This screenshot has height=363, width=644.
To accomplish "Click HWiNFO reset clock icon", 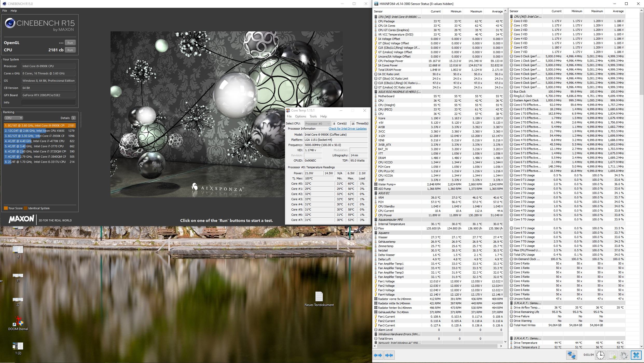I will [x=600, y=355].
